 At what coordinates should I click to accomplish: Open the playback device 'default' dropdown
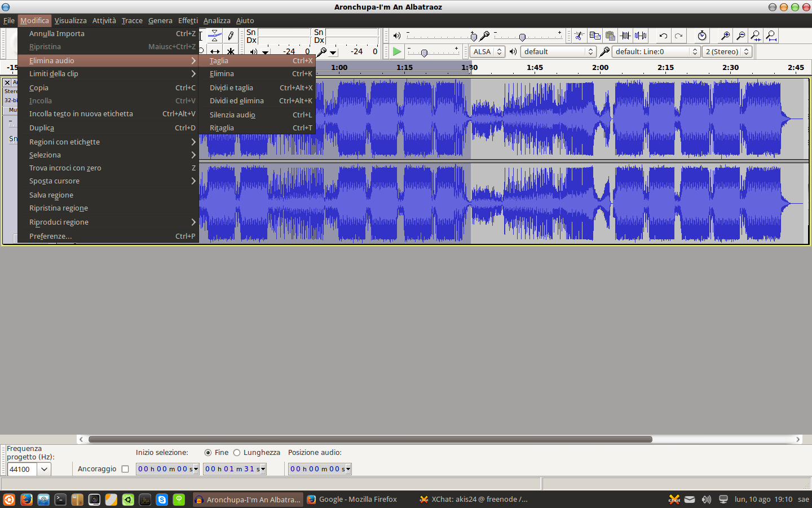pyautogui.click(x=558, y=51)
